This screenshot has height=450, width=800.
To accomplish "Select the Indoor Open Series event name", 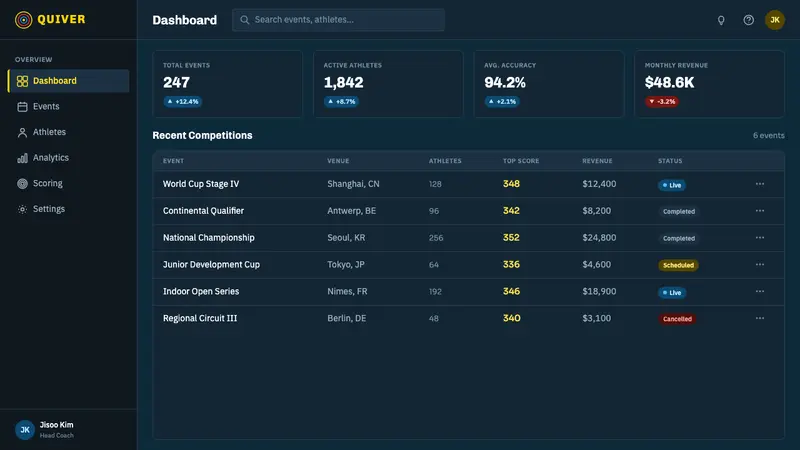I will (x=201, y=291).
